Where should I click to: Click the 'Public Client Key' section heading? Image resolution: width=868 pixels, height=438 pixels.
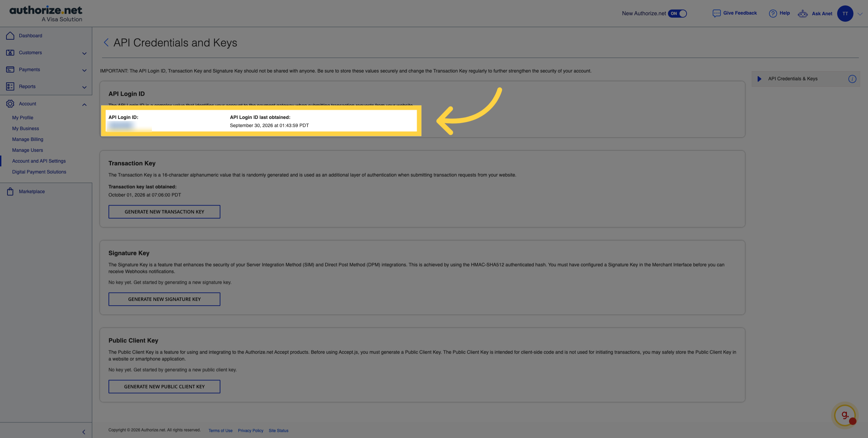point(133,340)
